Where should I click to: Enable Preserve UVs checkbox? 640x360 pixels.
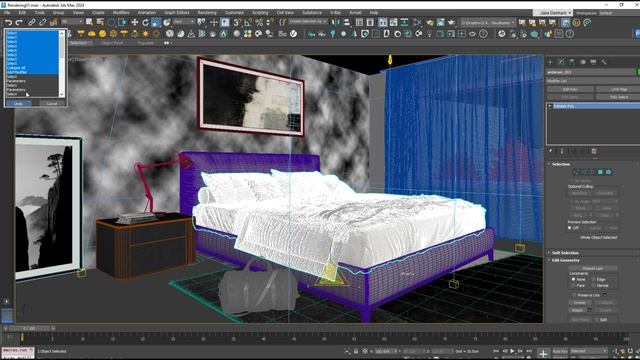(574, 295)
